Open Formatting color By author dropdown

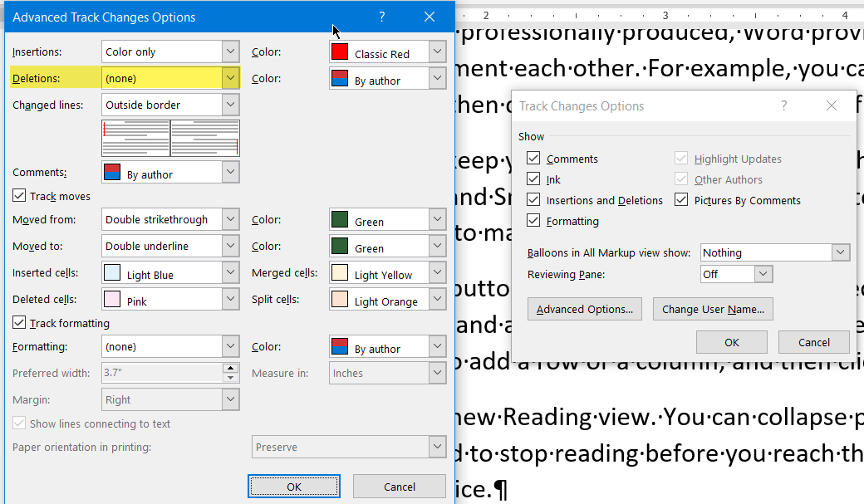coord(387,346)
